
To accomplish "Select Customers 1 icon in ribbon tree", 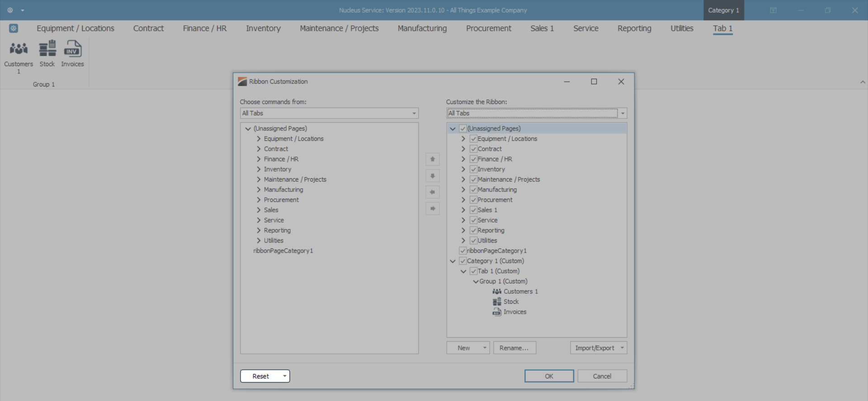I will 497,291.
